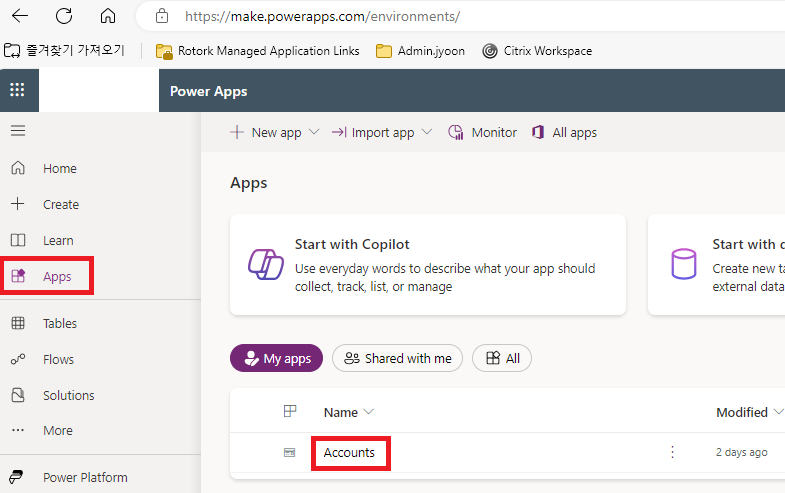Click the Solutions icon in sidebar
Image resolution: width=785 pixels, height=493 pixels.
pyautogui.click(x=18, y=395)
